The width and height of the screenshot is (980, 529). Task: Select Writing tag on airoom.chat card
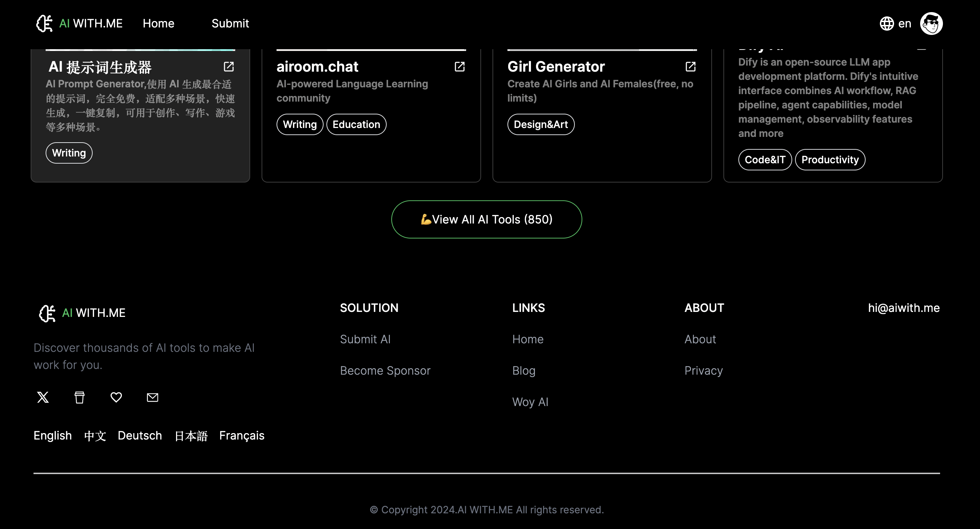pyautogui.click(x=300, y=124)
